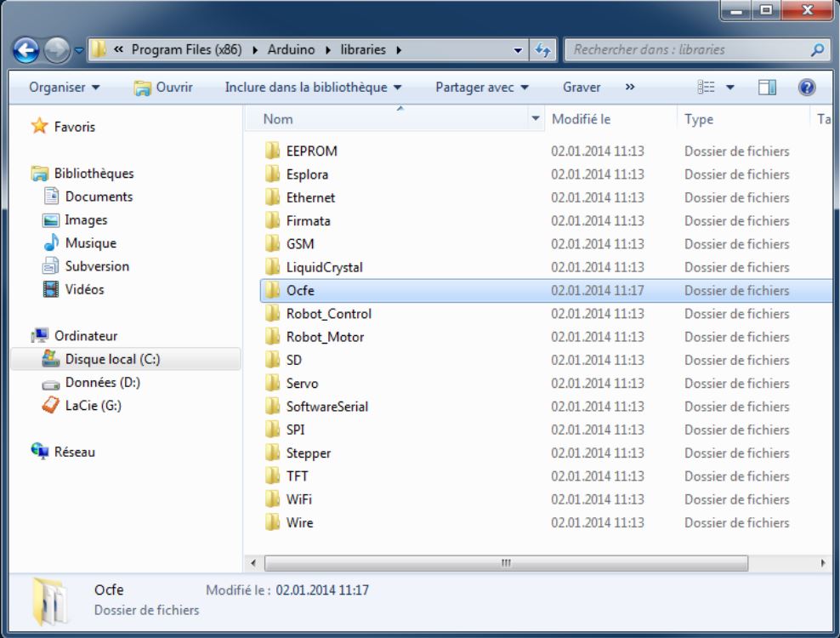
Task: Click the blue help icon
Action: 807,87
